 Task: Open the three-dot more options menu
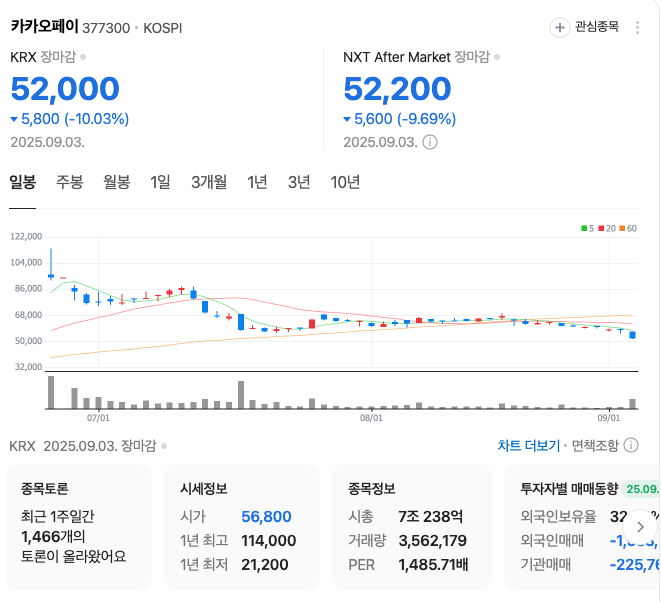637,28
